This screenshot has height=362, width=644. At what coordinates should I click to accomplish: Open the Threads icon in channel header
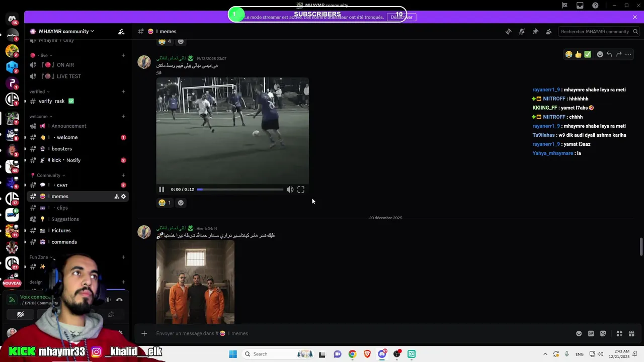508,31
